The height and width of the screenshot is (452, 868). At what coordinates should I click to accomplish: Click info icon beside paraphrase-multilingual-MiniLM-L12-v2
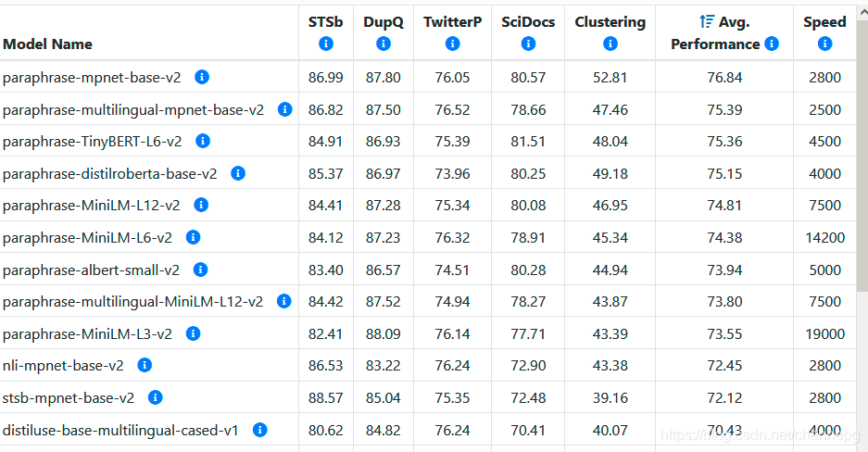[x=283, y=301]
